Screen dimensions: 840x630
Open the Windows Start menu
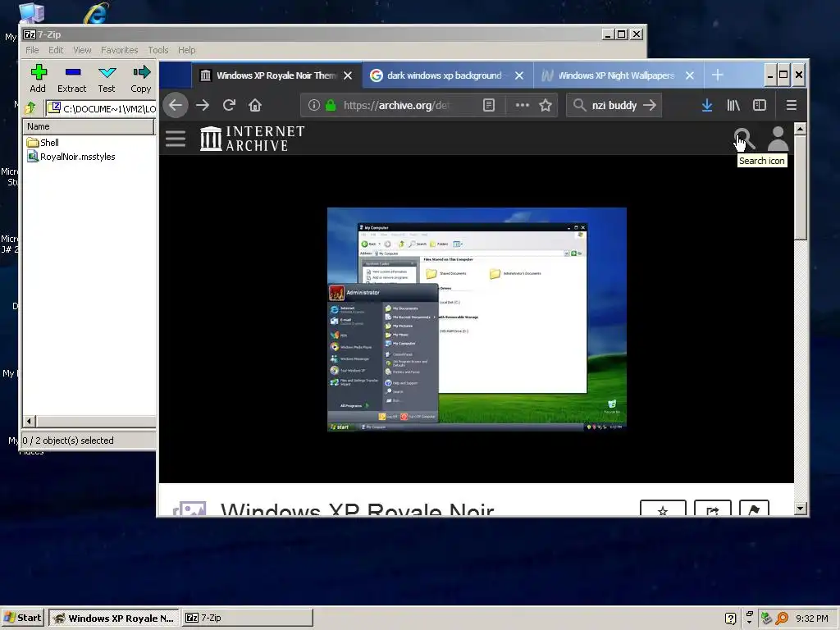point(23,618)
